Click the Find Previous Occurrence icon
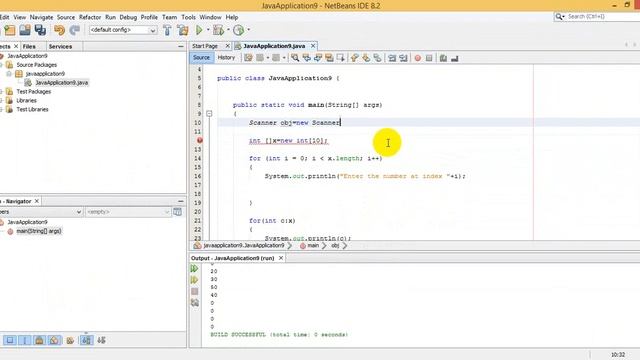The width and height of the screenshot is (640, 360). [x=307, y=58]
